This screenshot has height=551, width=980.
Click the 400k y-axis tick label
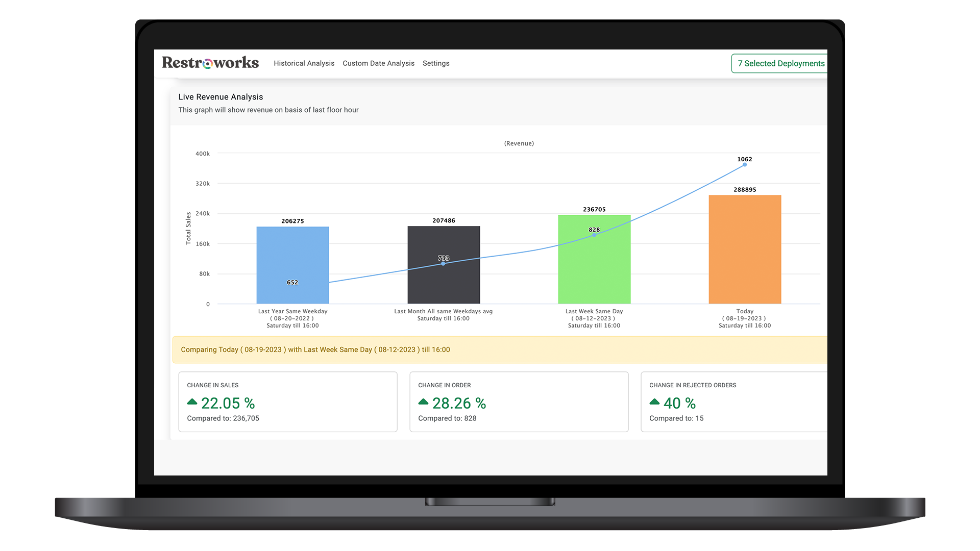coord(203,154)
